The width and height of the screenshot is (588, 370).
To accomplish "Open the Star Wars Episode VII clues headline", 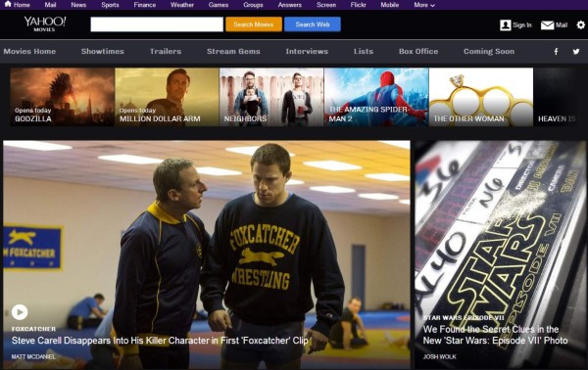I will [x=495, y=335].
